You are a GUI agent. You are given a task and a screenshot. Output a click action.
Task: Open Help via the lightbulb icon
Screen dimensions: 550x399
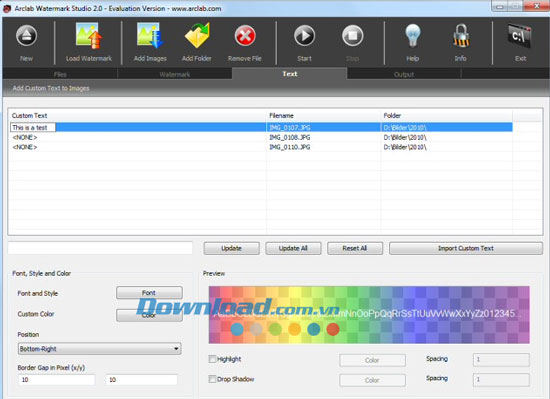point(412,36)
